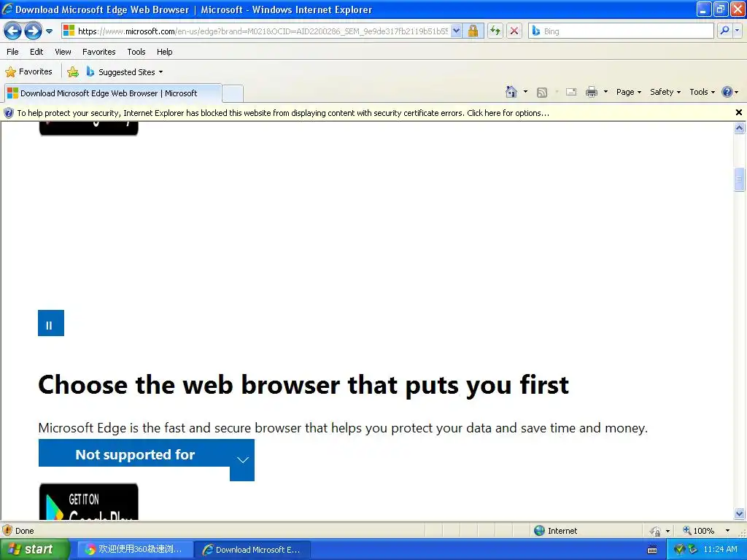Screen dimensions: 747x560
Task: View the security lock icon report
Action: pos(473,31)
